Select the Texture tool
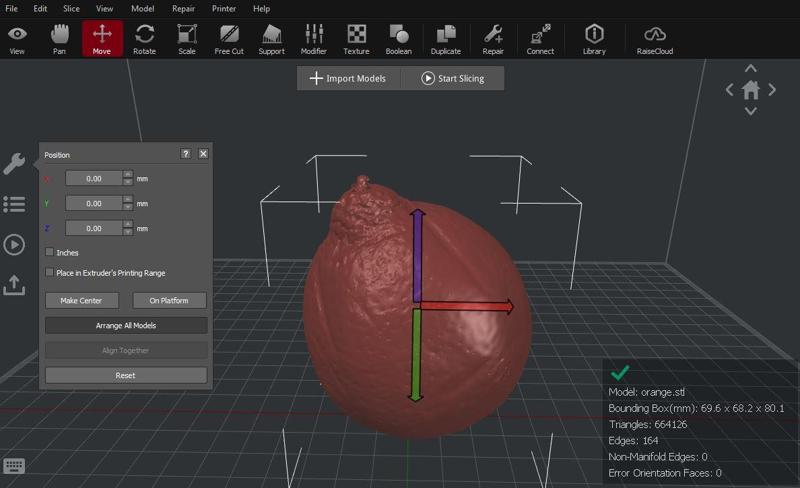800x488 pixels. [x=356, y=39]
